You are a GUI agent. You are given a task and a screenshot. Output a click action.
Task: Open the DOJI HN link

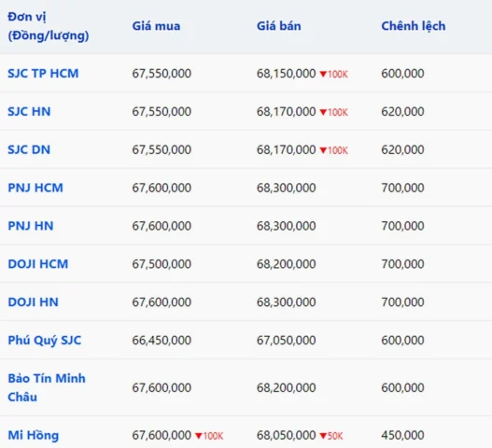pyautogui.click(x=33, y=302)
